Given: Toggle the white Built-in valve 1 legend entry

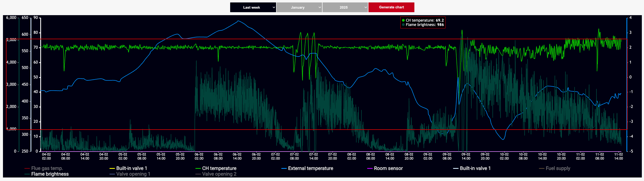Looking at the screenshot, I should click(x=475, y=168).
